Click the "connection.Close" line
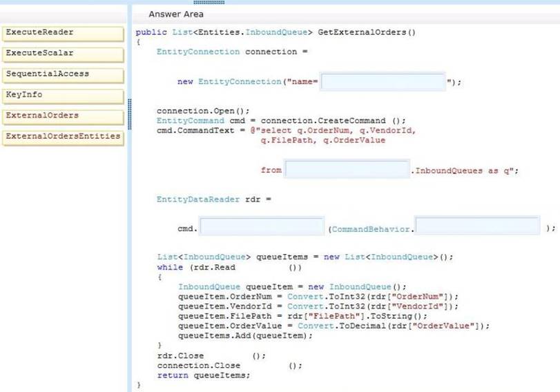 coord(230,366)
